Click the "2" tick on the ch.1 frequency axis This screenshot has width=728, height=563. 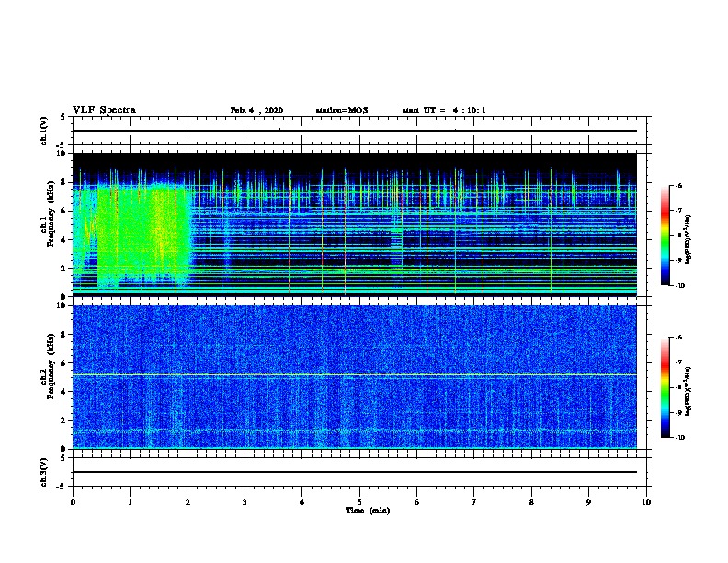pyautogui.click(x=63, y=269)
